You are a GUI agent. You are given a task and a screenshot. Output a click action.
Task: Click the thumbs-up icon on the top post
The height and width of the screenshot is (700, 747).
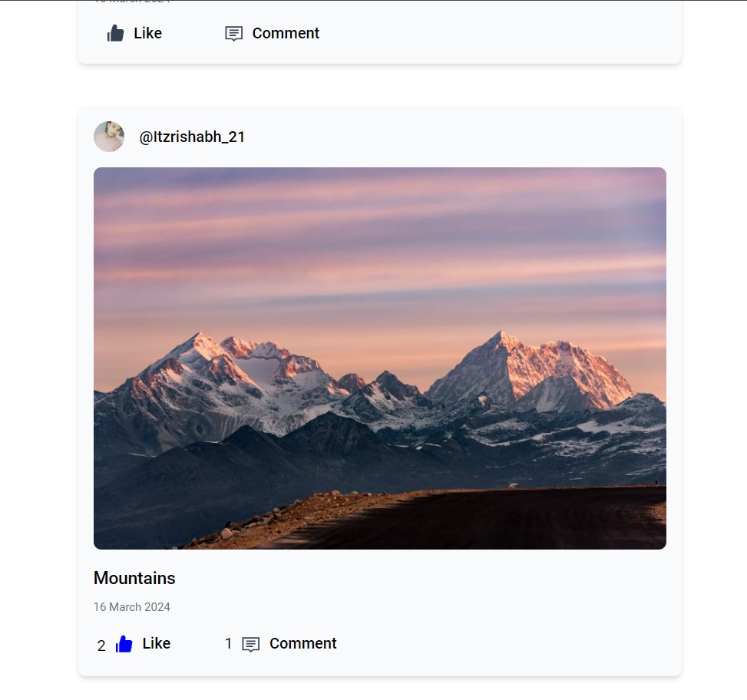coord(116,33)
